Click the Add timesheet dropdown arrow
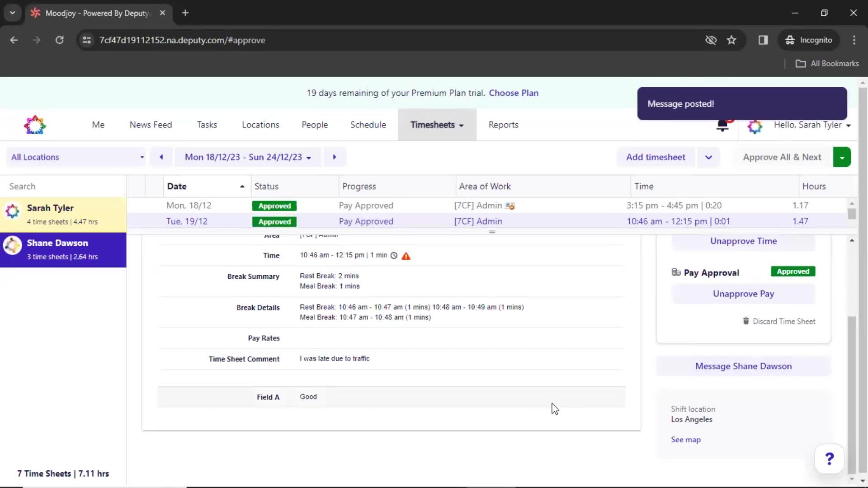This screenshot has height=488, width=868. pyautogui.click(x=709, y=157)
